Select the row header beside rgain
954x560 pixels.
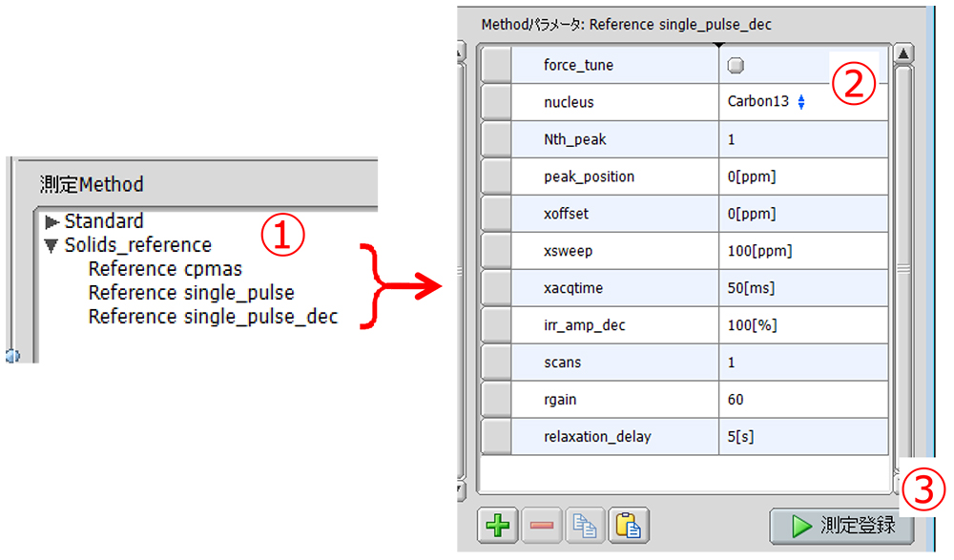click(495, 400)
